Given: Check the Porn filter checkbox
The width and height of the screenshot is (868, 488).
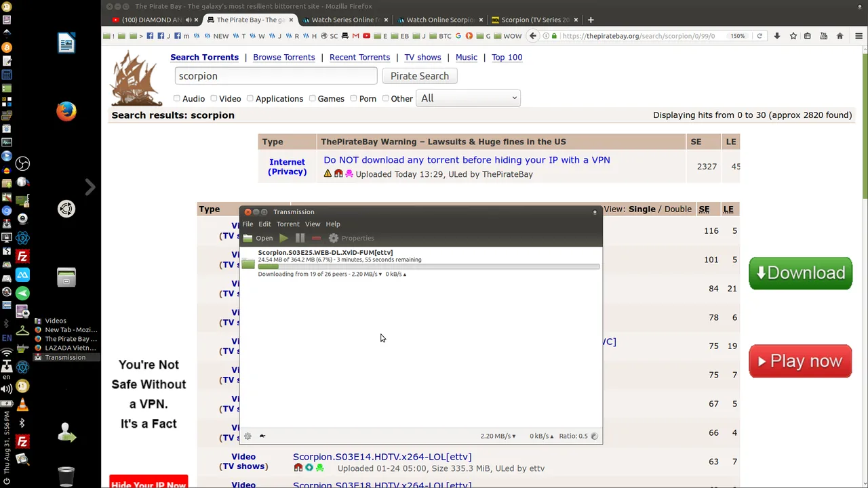Looking at the screenshot, I should pos(353,98).
